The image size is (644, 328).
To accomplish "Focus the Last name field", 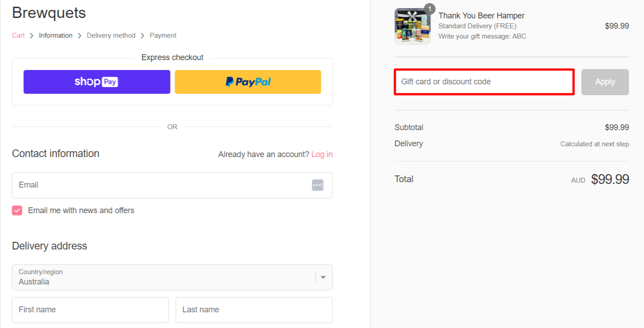I will coord(254,310).
